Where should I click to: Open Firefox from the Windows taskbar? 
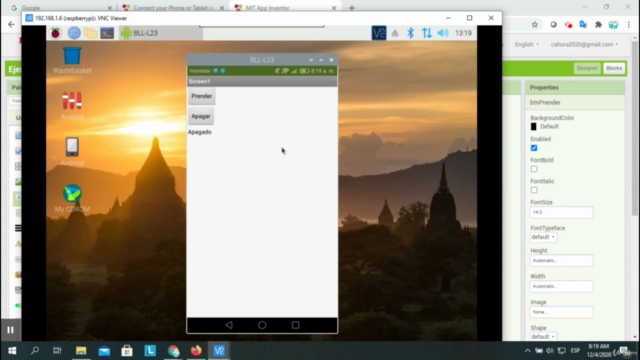coord(196,351)
